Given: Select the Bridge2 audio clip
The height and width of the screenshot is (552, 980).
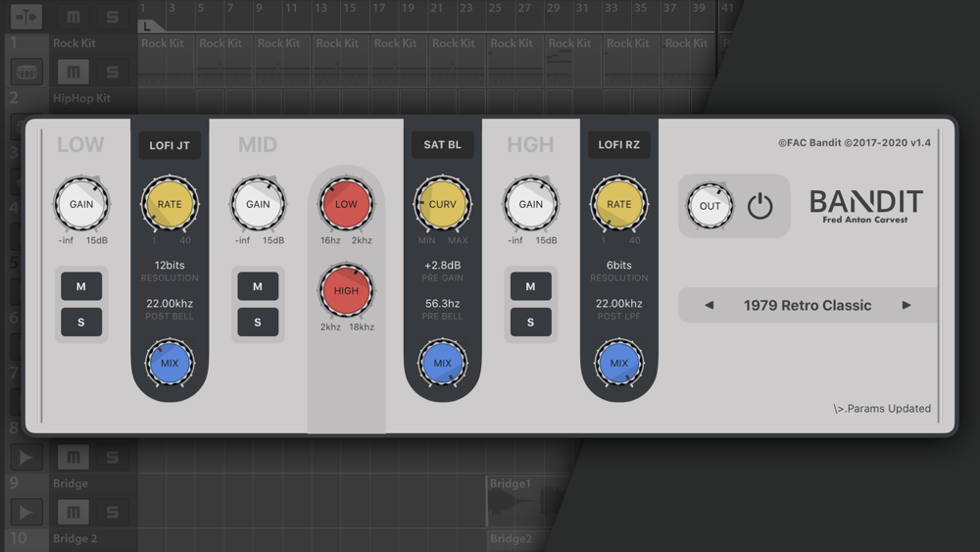Looking at the screenshot, I should [516, 541].
